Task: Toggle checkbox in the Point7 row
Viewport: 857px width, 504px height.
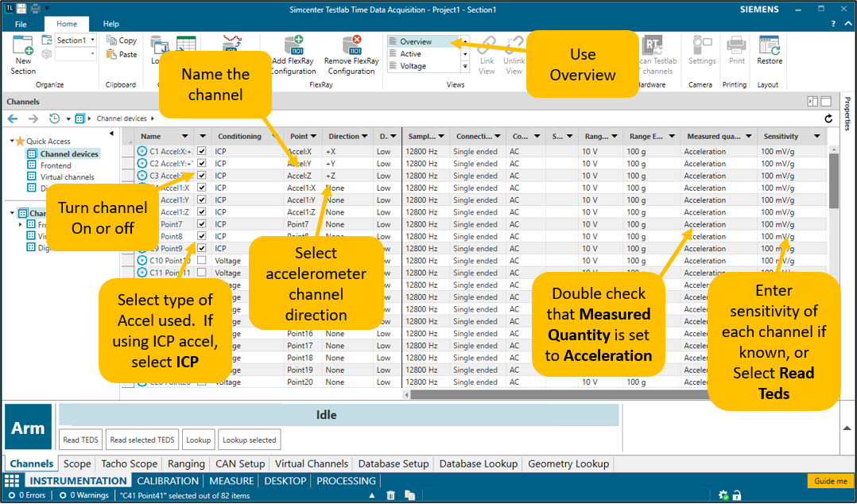Action: 202,224
